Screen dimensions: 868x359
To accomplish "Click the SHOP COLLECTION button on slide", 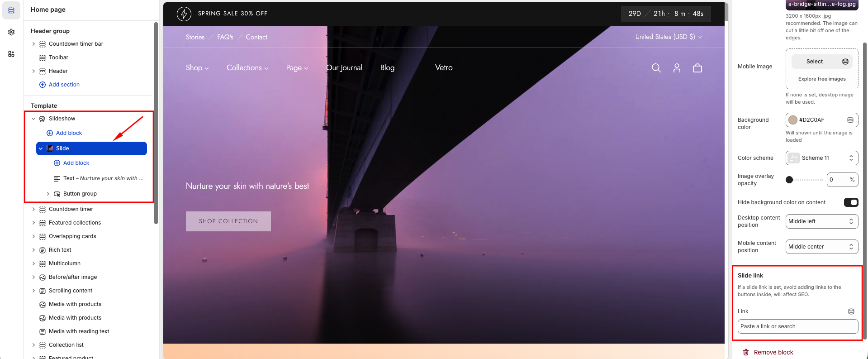I will click(228, 221).
